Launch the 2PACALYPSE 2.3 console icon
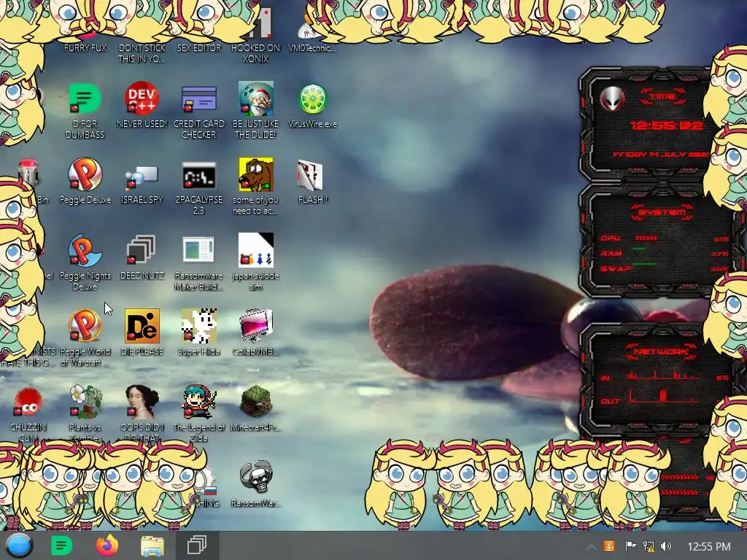The width and height of the screenshot is (747, 560). click(x=198, y=175)
